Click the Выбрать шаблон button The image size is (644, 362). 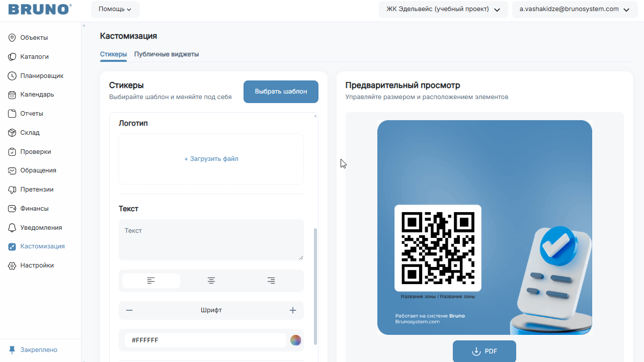pyautogui.click(x=281, y=92)
